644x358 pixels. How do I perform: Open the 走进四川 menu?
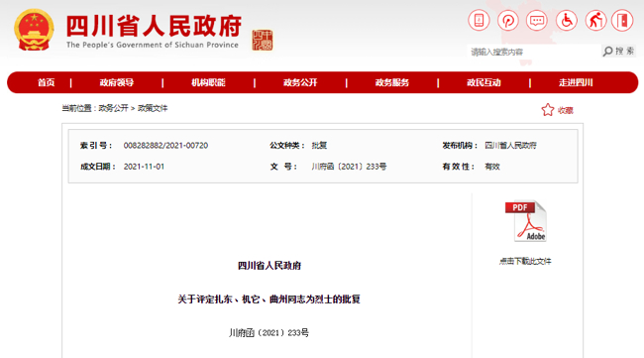click(x=576, y=82)
